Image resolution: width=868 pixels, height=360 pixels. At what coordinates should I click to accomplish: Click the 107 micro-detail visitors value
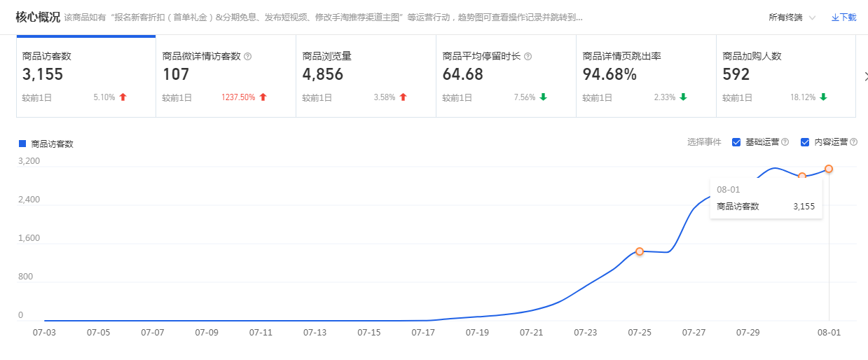pyautogui.click(x=176, y=74)
